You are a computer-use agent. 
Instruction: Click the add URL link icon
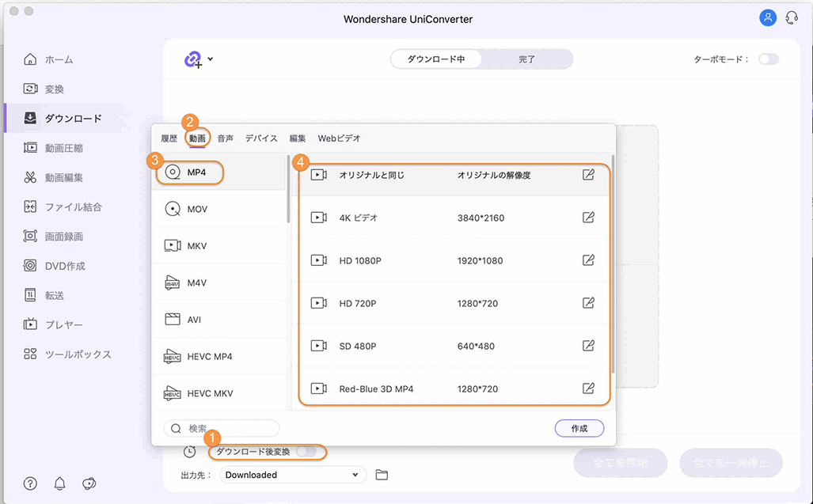tap(193, 59)
